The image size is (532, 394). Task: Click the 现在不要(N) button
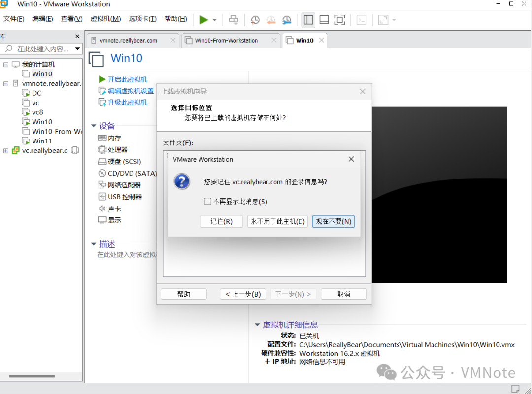(333, 221)
